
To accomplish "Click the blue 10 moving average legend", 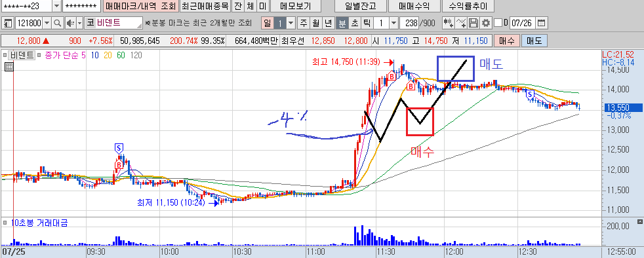I will 95,56.
